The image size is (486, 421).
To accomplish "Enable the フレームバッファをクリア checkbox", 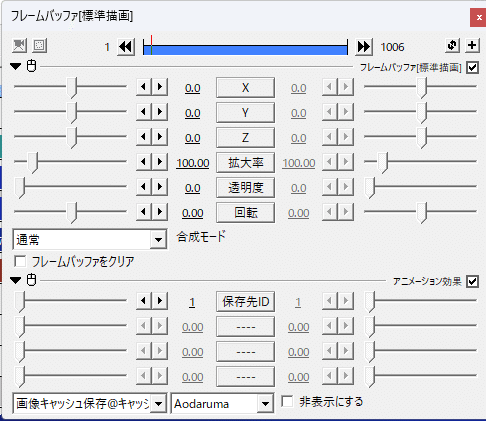I will (x=20, y=261).
